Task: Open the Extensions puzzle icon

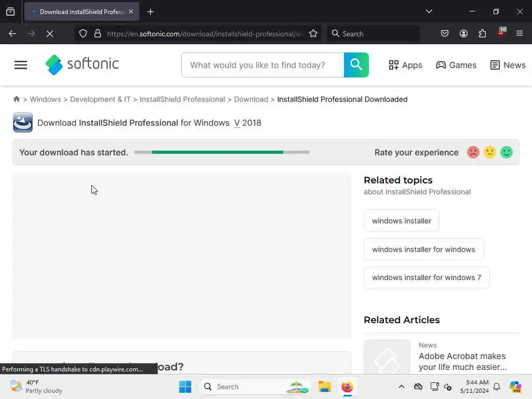Action: click(482, 34)
